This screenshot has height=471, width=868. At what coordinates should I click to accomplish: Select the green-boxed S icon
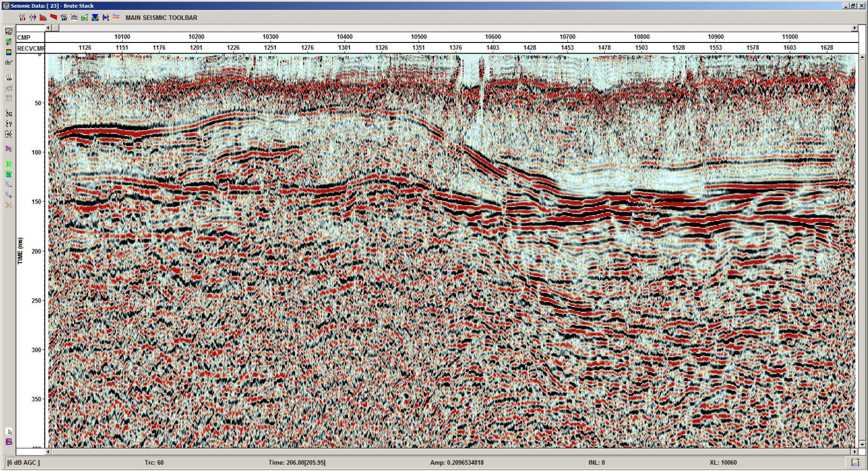(x=9, y=174)
